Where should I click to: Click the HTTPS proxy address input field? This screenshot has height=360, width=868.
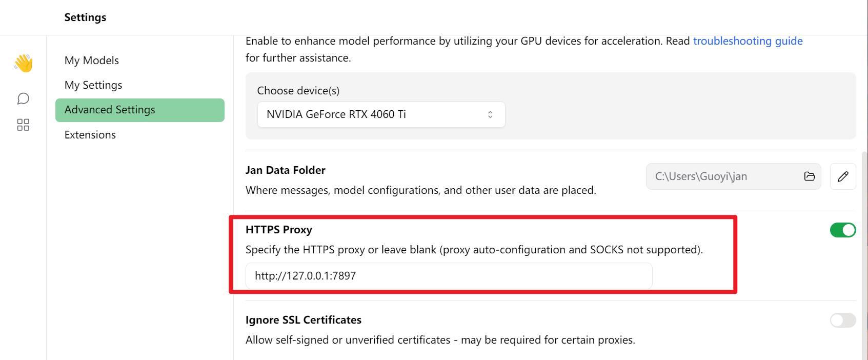pos(449,276)
